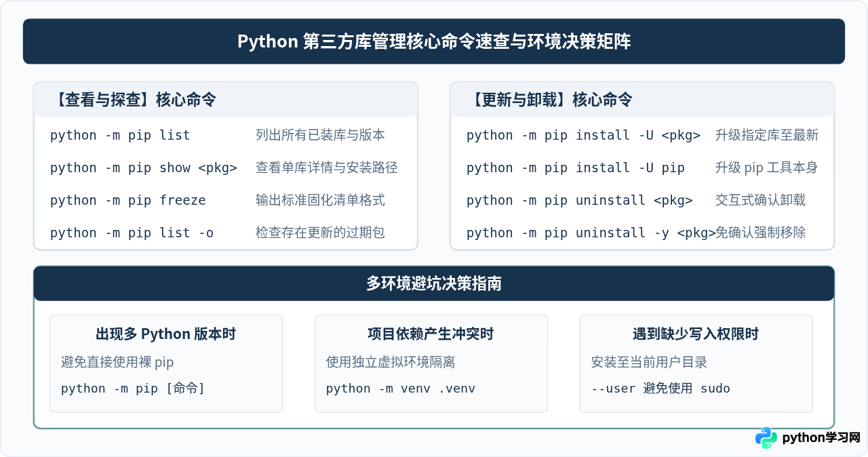Click the card title '项目依赖产生冲突时'
This screenshot has height=457, width=868.
click(431, 334)
